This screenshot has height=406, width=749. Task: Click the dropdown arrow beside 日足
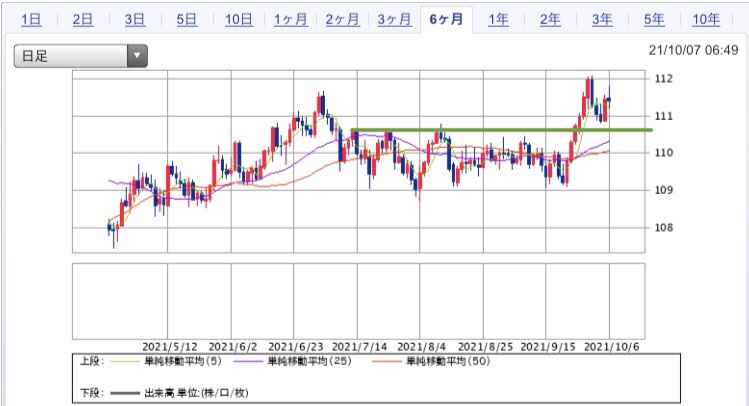[x=137, y=56]
